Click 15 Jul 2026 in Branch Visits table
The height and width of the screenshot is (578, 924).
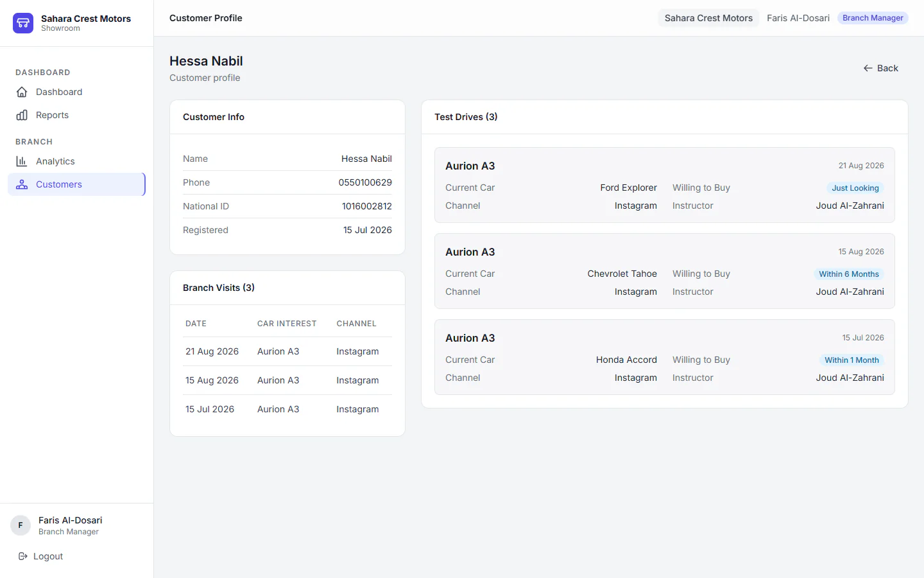(x=210, y=409)
